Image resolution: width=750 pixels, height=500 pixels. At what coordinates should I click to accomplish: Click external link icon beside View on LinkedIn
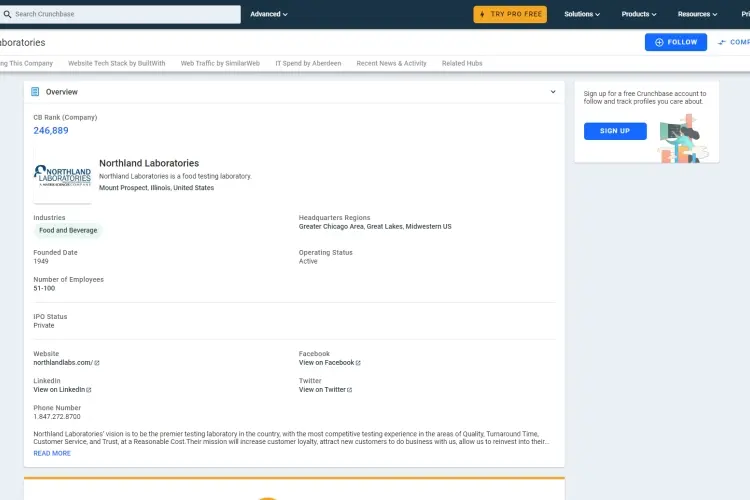coord(88,390)
